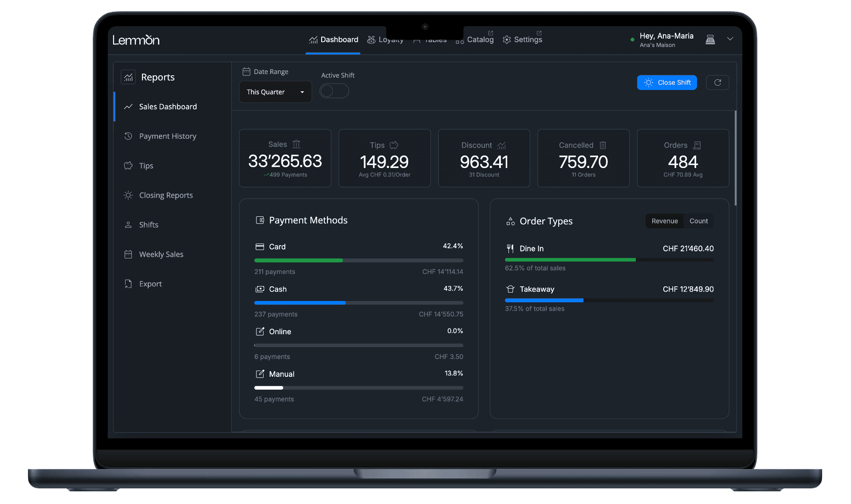Open the Catalog tab
The height and width of the screenshot is (504, 851).
[474, 40]
